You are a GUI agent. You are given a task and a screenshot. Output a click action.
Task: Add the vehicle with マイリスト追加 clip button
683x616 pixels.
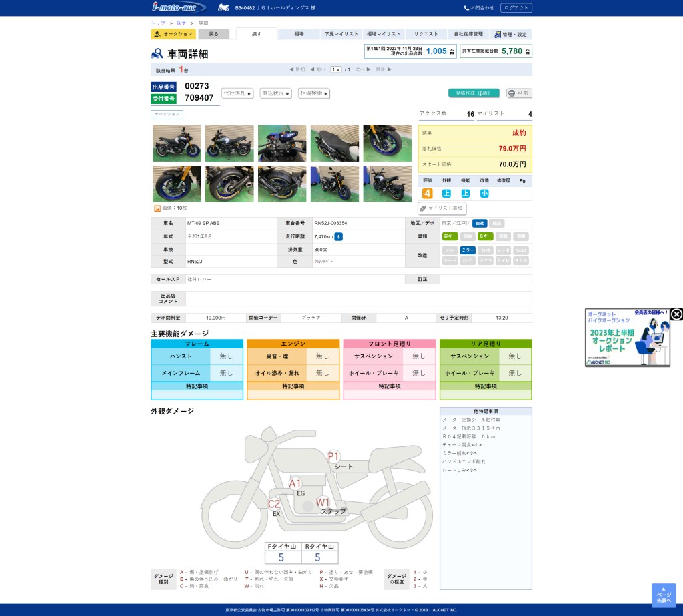442,208
